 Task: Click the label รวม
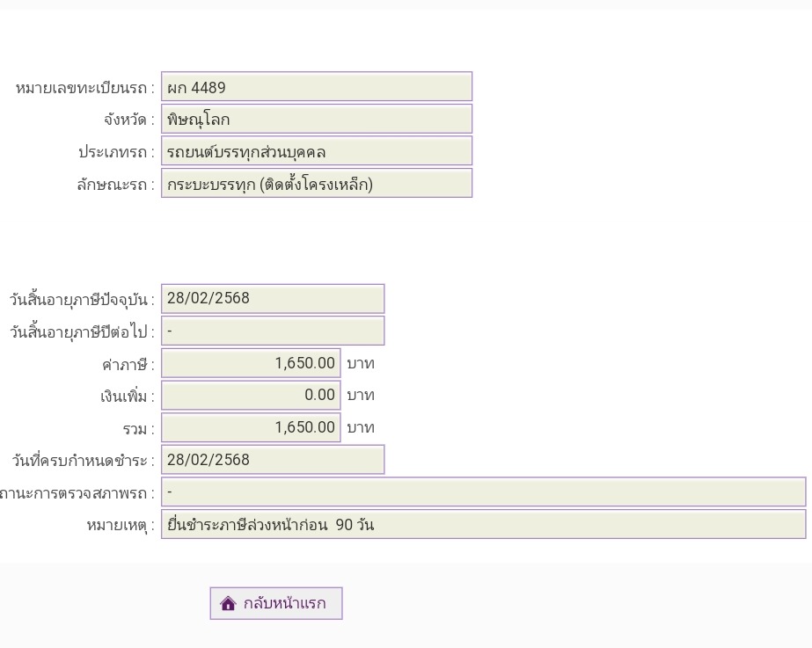[138, 429]
